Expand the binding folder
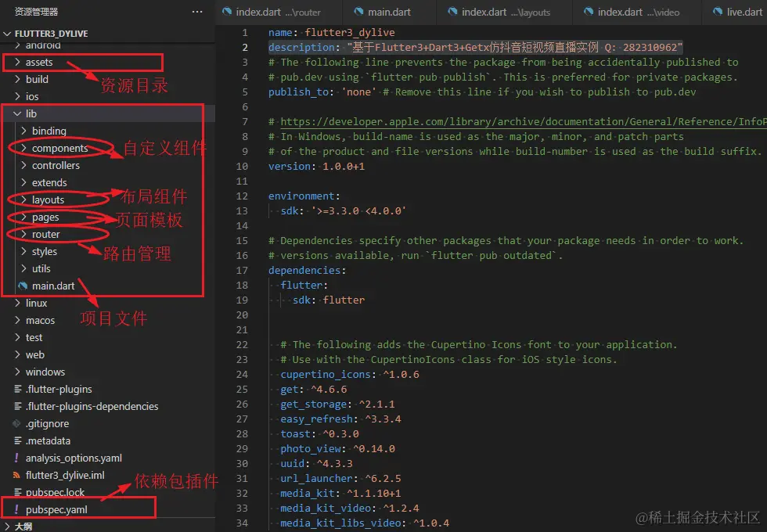 pos(24,131)
